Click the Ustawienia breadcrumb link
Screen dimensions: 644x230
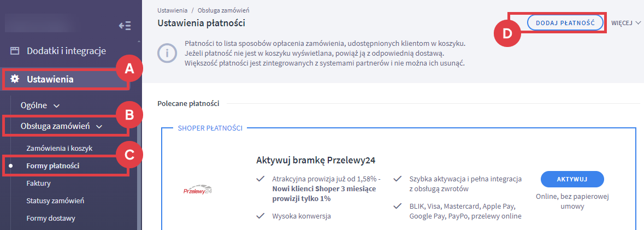tap(172, 10)
